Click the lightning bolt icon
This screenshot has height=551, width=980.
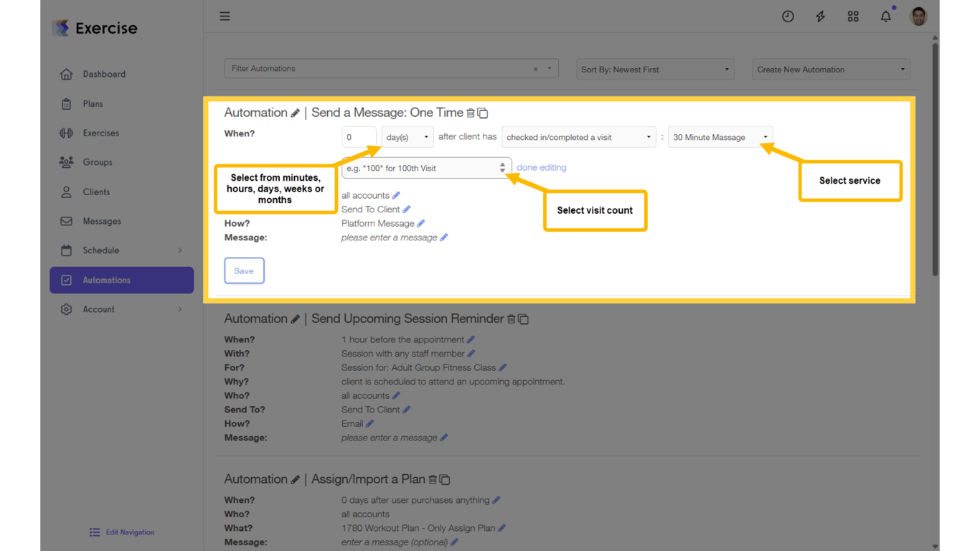coord(820,16)
